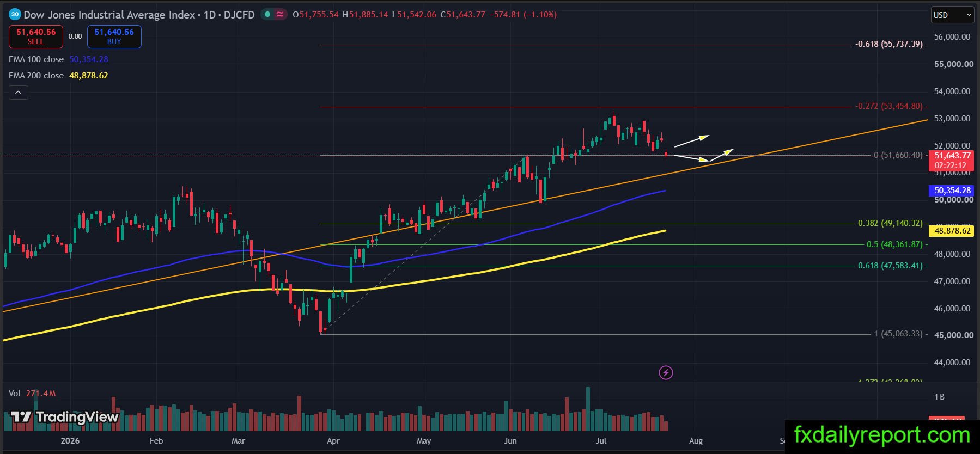Click the high price H51,885.14
The width and height of the screenshot is (980, 454).
[x=365, y=15]
